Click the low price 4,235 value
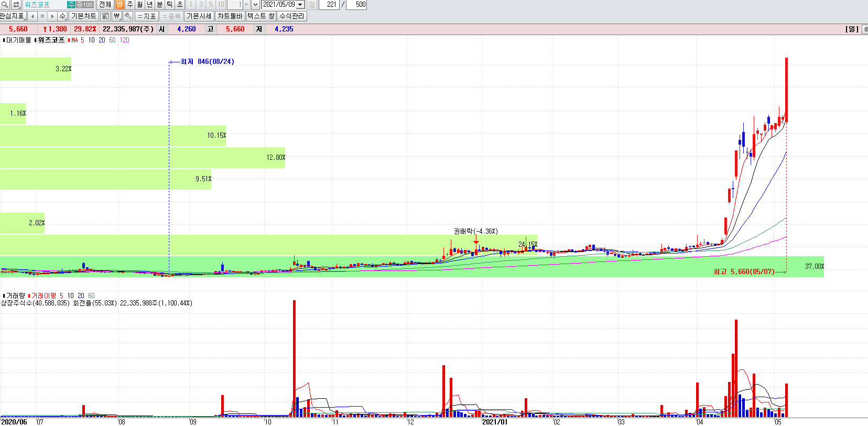The image size is (868, 426). [284, 29]
